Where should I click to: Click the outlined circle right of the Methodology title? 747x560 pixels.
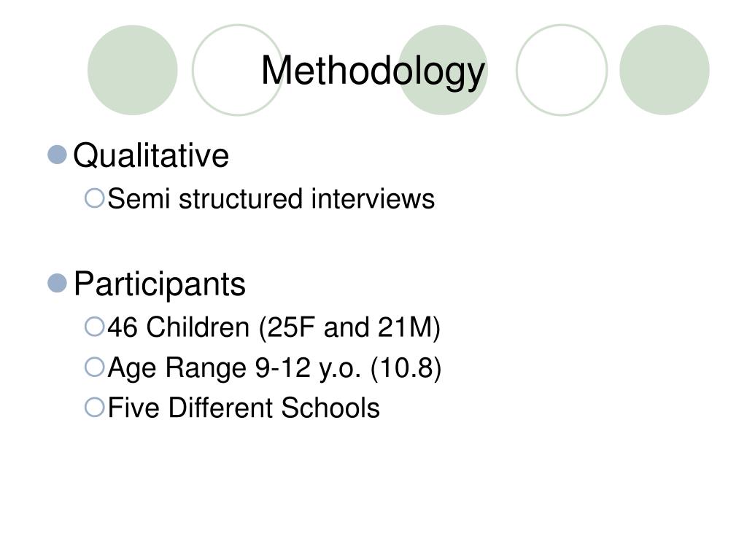pos(562,70)
